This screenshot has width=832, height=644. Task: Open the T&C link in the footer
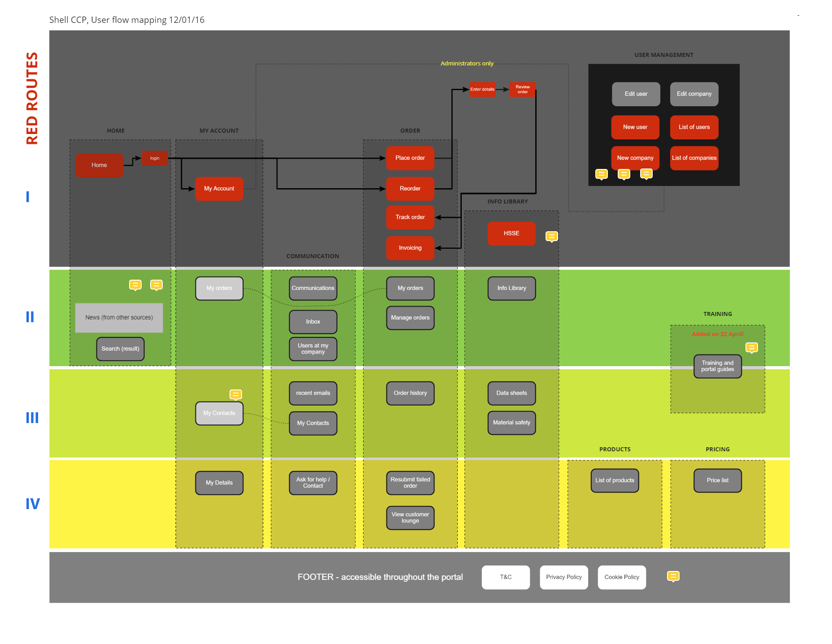click(505, 577)
